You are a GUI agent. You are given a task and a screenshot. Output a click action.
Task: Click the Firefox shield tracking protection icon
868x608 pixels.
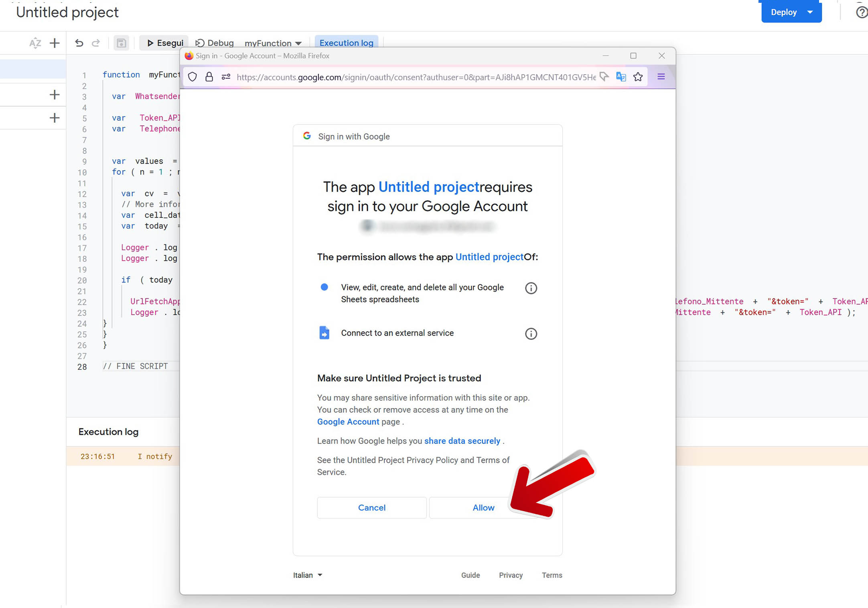point(193,77)
